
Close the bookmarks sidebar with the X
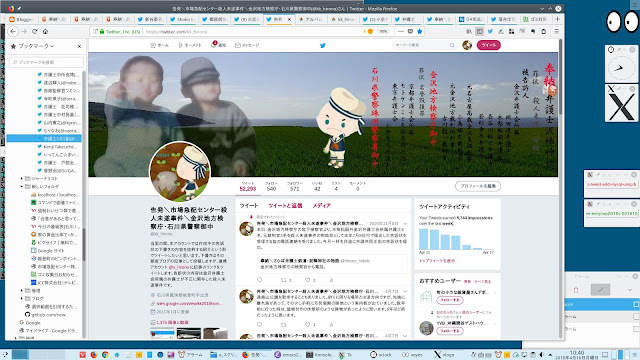tap(79, 47)
